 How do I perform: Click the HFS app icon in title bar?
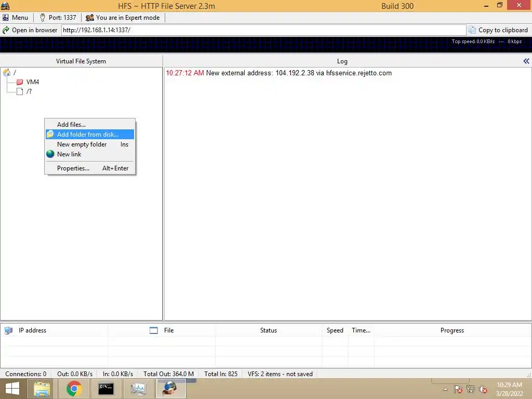pos(5,6)
